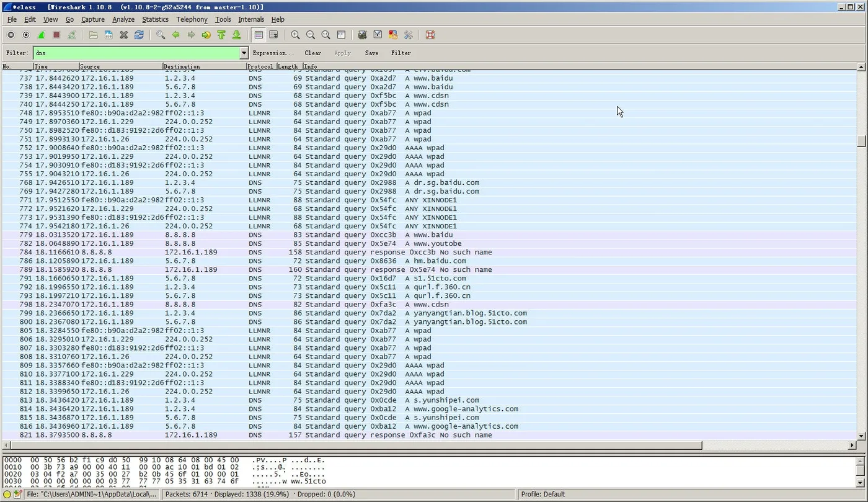
Task: Open the View menu
Action: [x=51, y=19]
